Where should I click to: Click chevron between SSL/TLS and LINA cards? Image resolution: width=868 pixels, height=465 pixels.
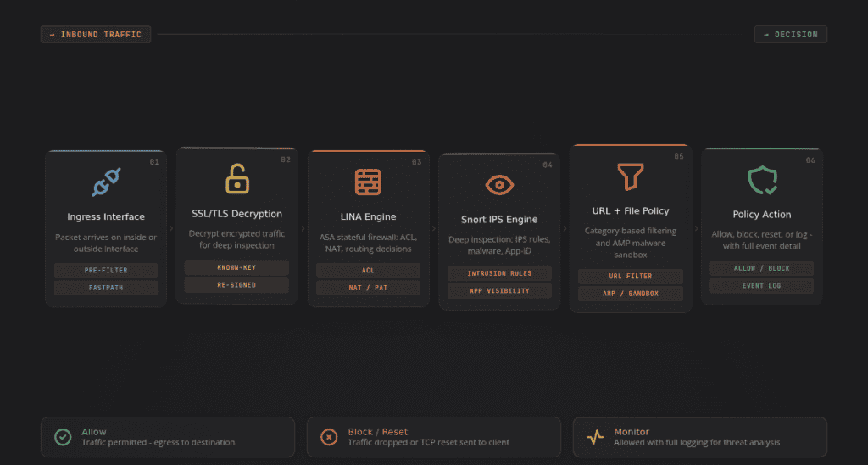click(x=303, y=228)
